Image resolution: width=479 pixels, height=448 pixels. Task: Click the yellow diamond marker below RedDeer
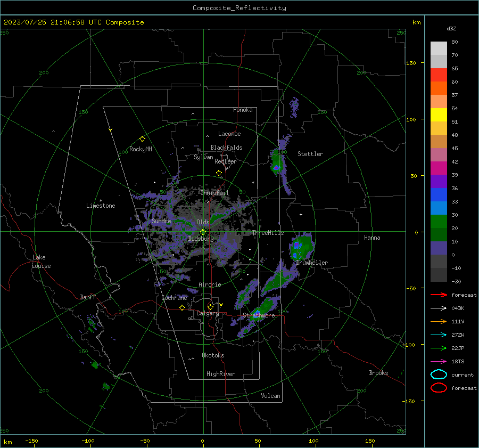pyautogui.click(x=219, y=173)
